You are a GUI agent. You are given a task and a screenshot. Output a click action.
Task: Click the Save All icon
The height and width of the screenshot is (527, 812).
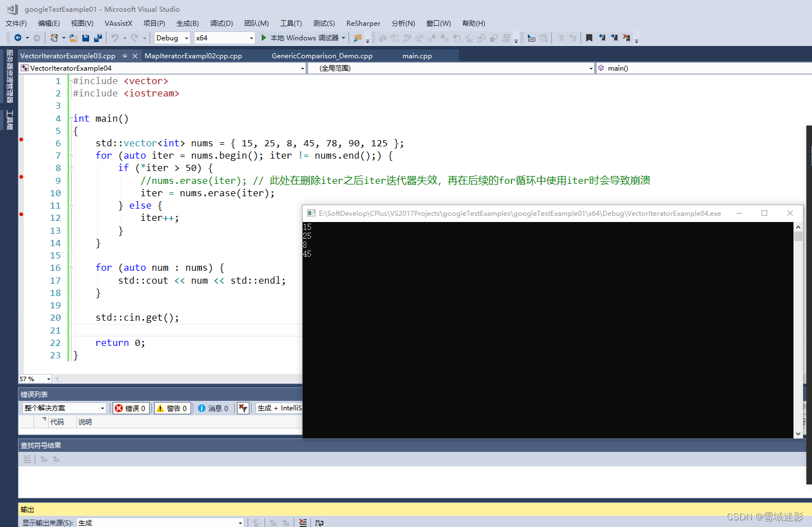pos(98,38)
